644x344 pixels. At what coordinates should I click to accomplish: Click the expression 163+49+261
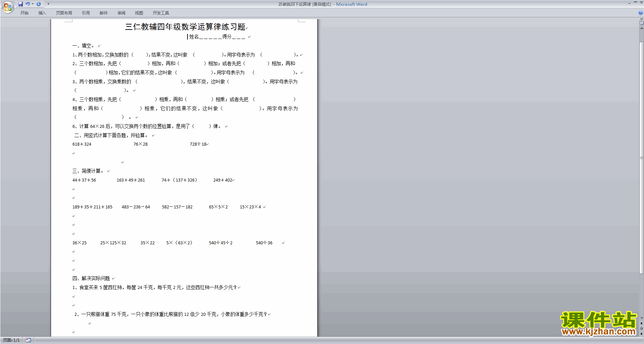(x=131, y=180)
